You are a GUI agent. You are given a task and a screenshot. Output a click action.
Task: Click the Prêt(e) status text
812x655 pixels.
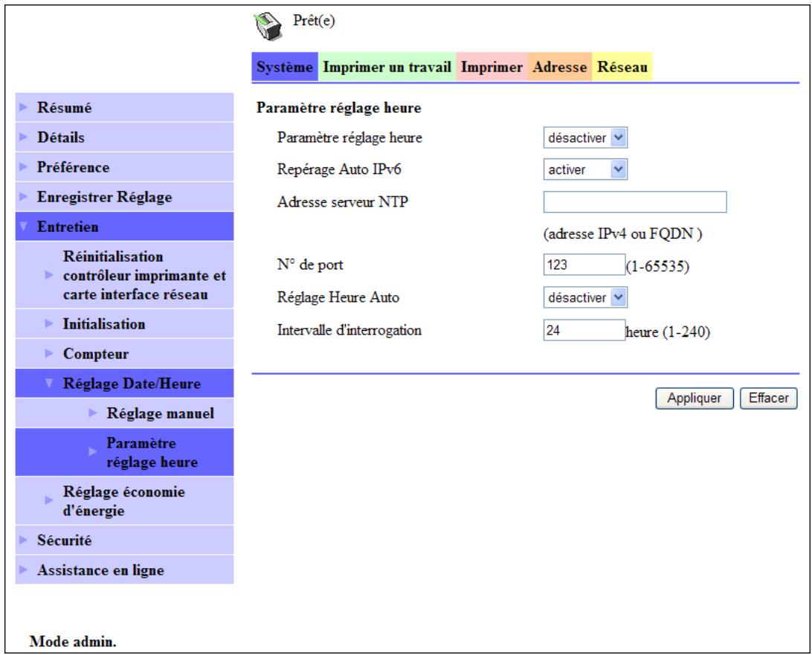coord(314,21)
